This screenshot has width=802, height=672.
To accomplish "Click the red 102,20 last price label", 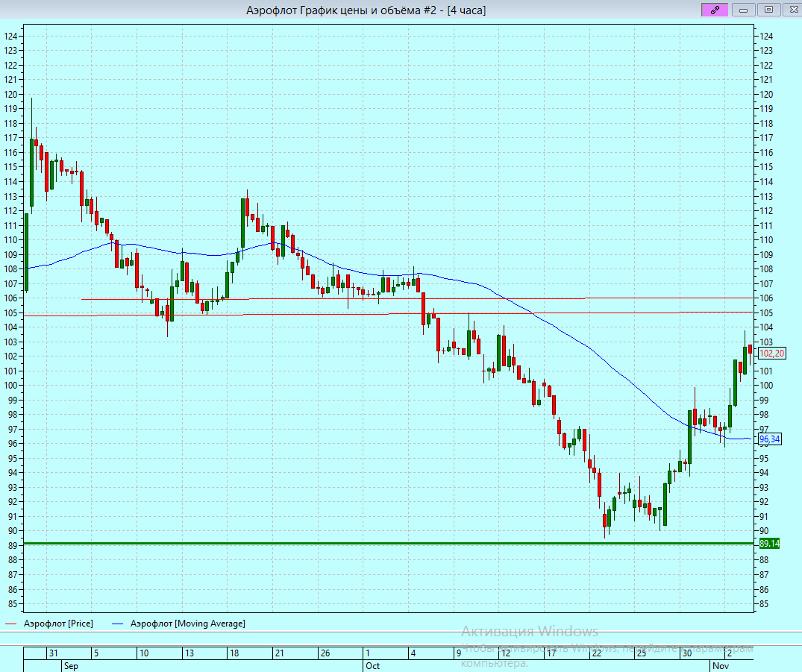I will (x=772, y=354).
